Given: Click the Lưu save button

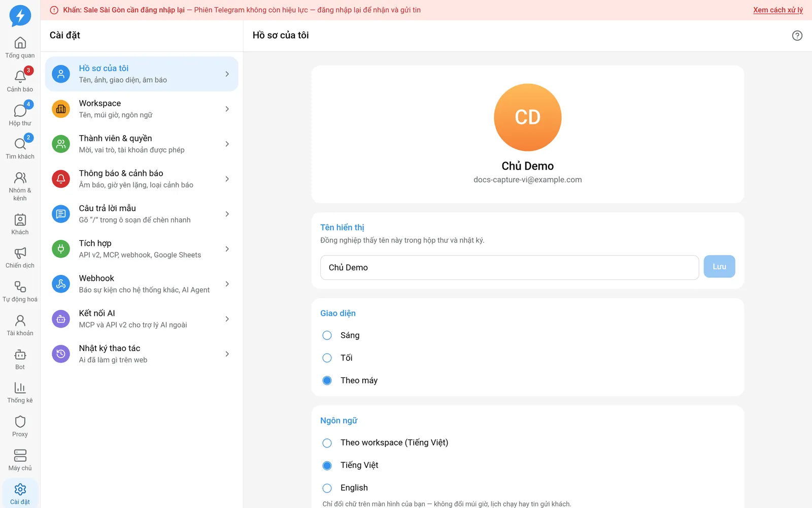Looking at the screenshot, I should coord(719,267).
